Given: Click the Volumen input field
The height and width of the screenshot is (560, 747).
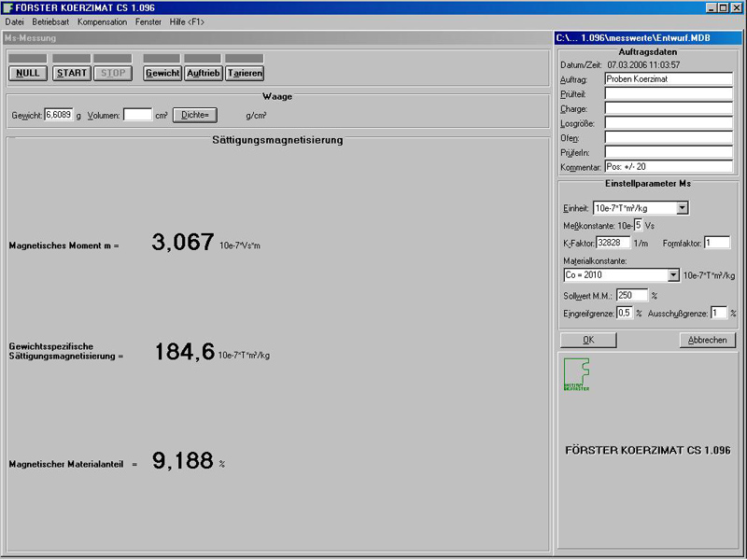Looking at the screenshot, I should [137, 115].
